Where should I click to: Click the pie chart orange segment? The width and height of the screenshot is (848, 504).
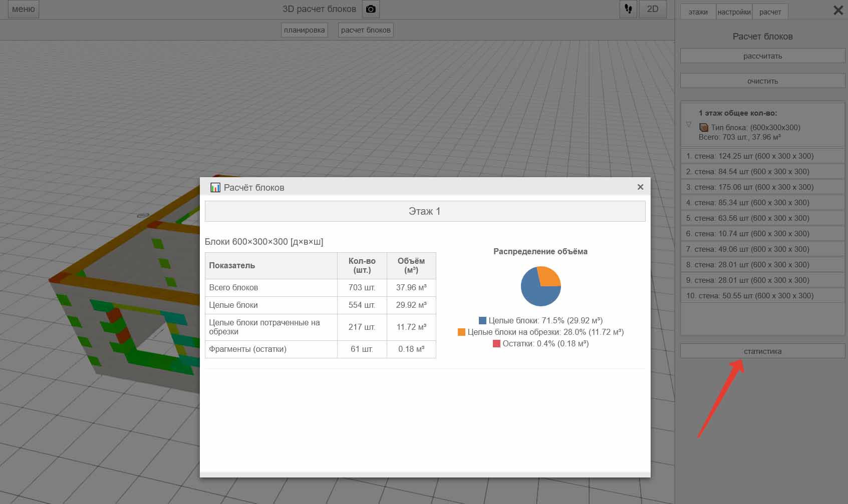(x=549, y=277)
